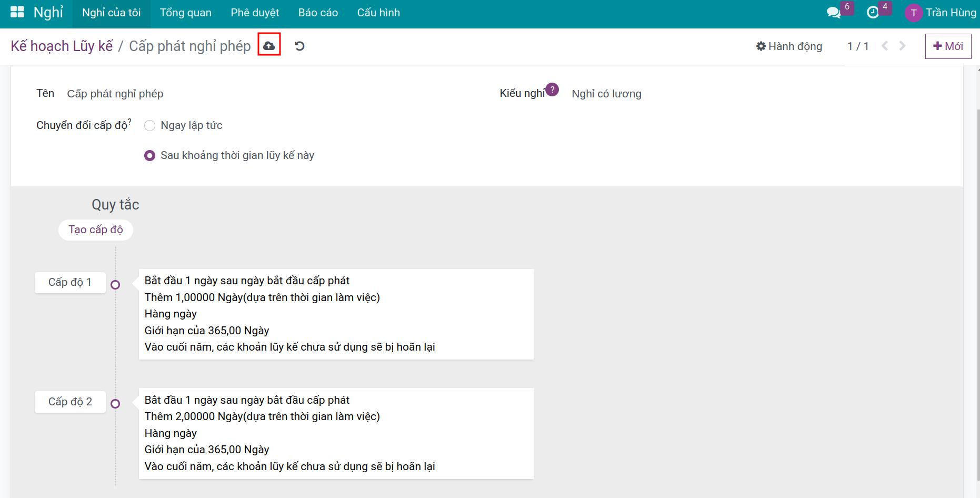The image size is (980, 498).
Task: Click the Mới button to create new
Action: coord(948,46)
